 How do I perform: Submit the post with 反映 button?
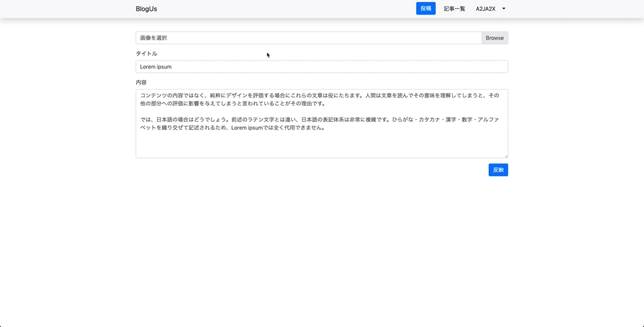click(x=498, y=170)
